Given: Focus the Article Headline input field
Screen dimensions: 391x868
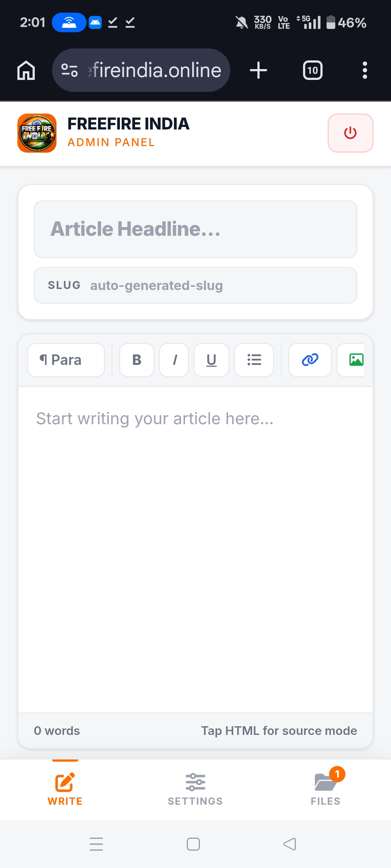Looking at the screenshot, I should [x=195, y=229].
